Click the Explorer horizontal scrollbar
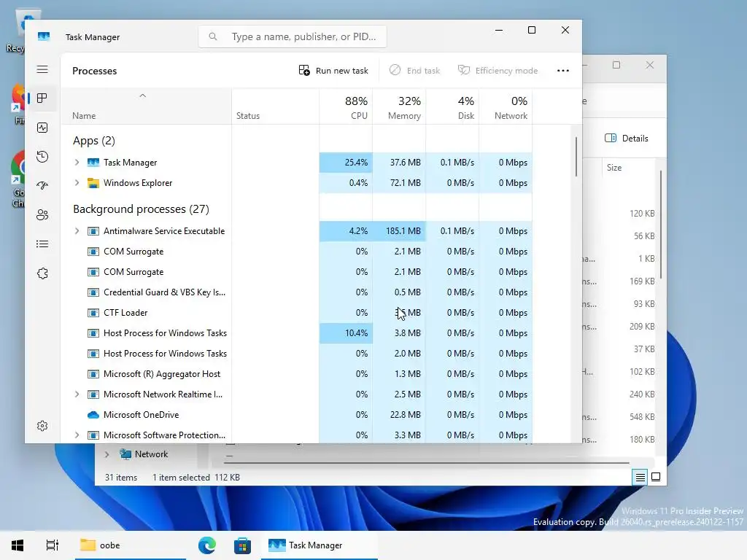Image resolution: width=747 pixels, height=560 pixels. 427,462
